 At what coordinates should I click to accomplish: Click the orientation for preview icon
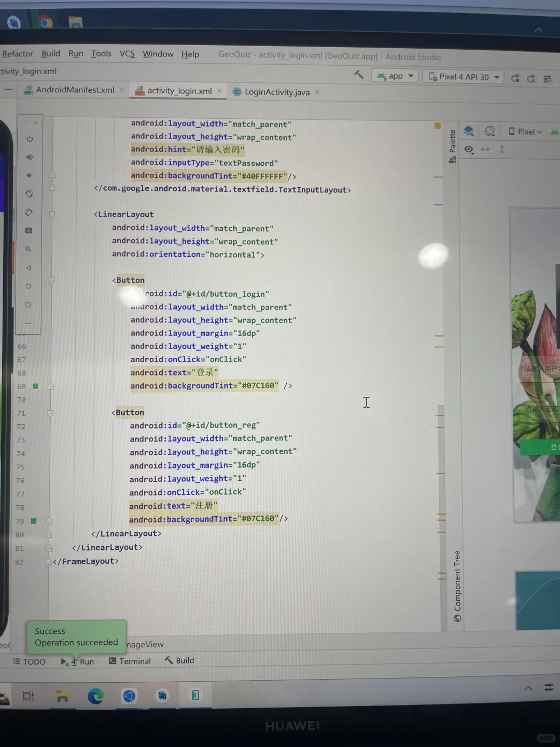[489, 131]
